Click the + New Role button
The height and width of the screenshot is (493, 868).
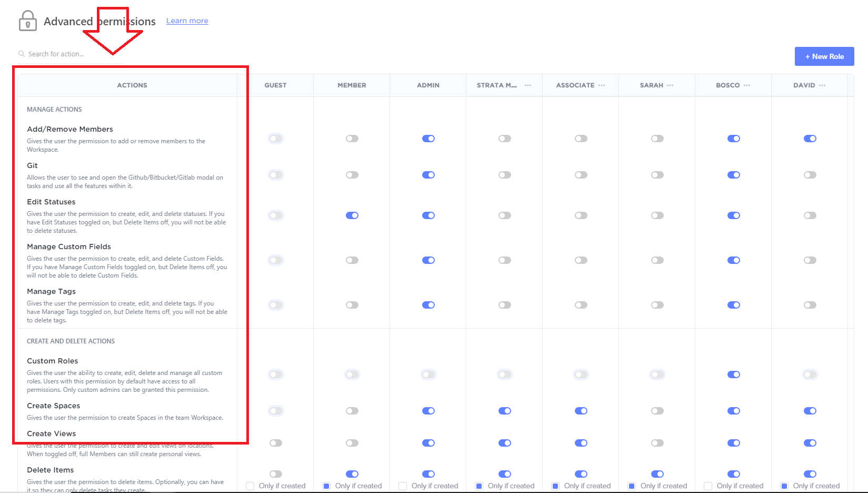point(824,56)
